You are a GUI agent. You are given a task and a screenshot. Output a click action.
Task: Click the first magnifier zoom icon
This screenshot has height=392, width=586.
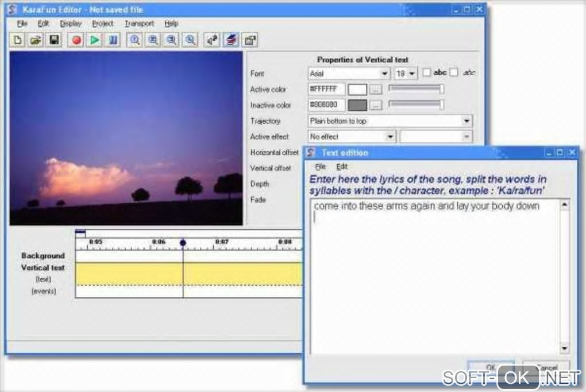pyautogui.click(x=134, y=40)
